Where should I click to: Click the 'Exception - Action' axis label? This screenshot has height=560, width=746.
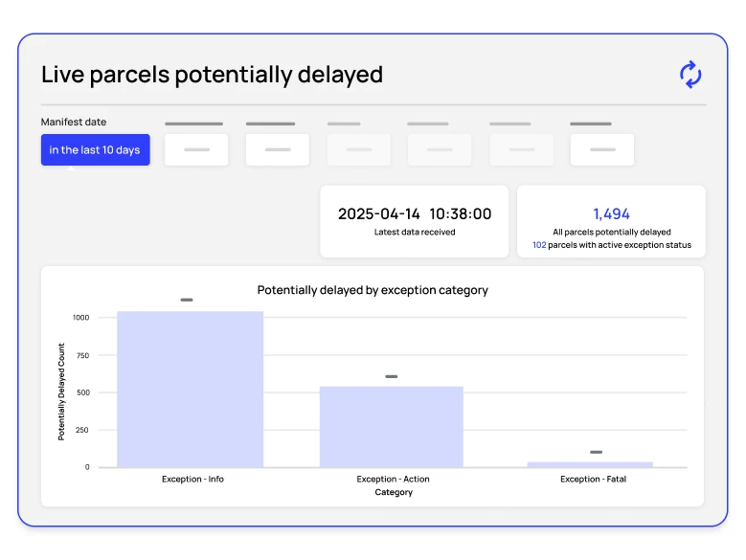[x=393, y=479]
